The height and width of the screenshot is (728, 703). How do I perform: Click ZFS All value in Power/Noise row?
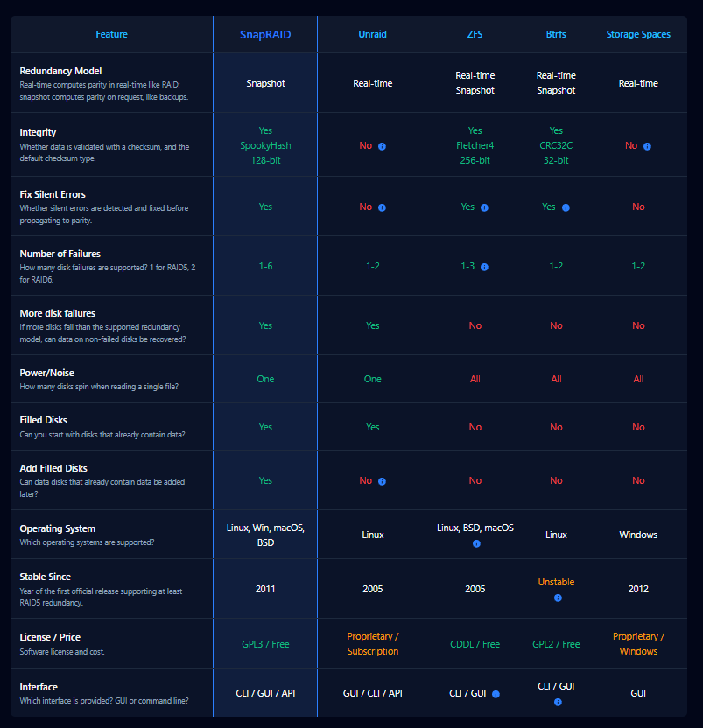click(475, 379)
